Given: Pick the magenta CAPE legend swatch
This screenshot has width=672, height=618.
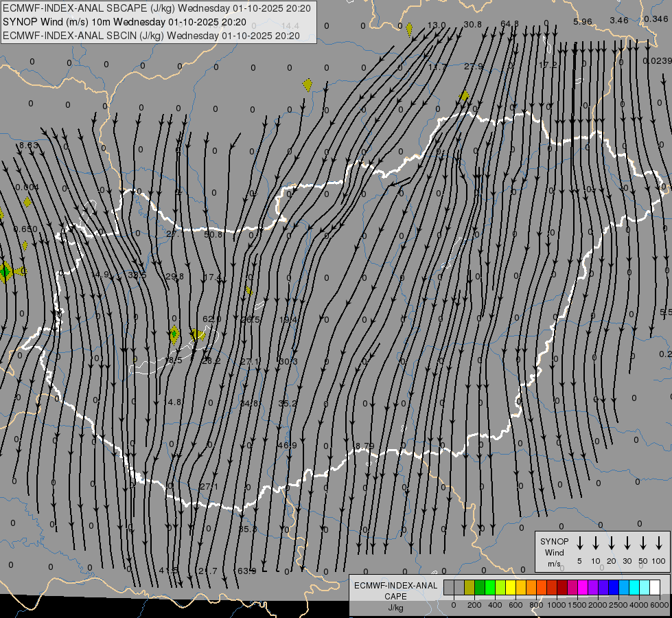Looking at the screenshot, I should (583, 588).
